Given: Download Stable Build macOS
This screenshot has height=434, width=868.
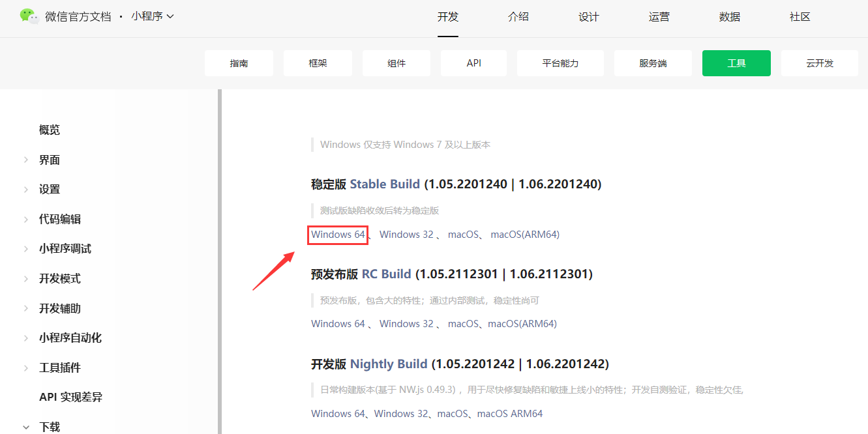Looking at the screenshot, I should pyautogui.click(x=463, y=234).
